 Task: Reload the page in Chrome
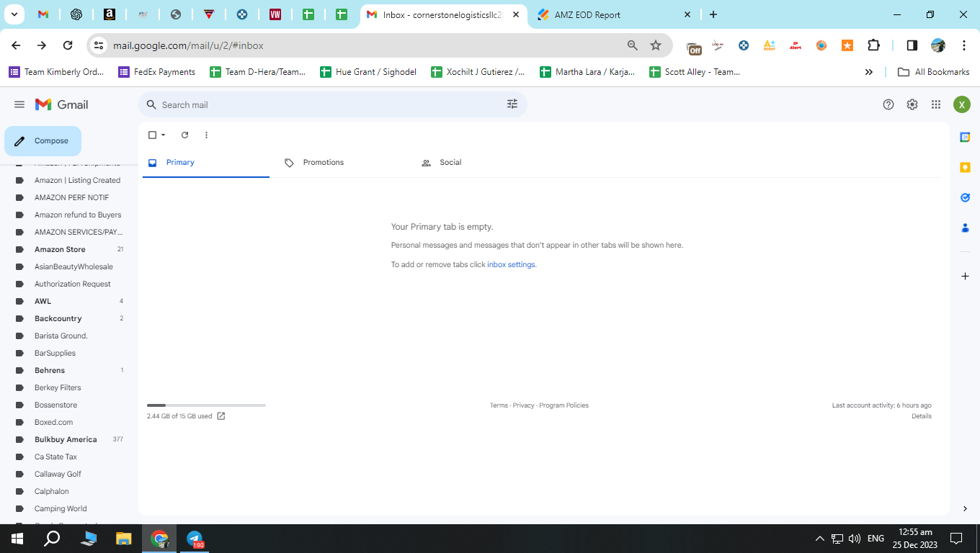tap(68, 45)
